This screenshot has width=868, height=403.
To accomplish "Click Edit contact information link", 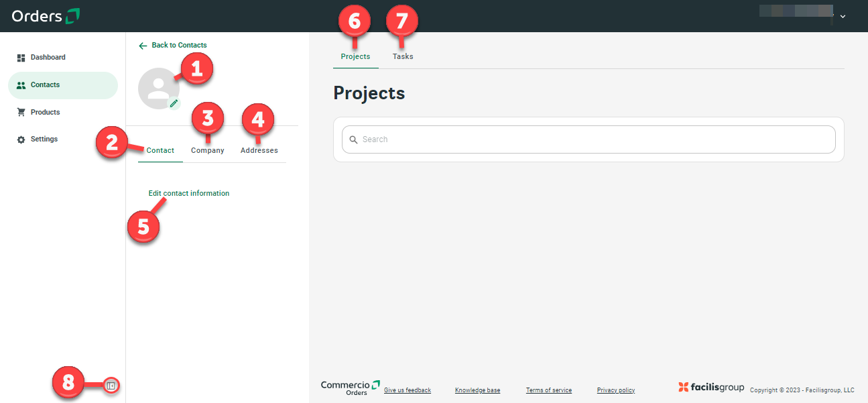I will 189,193.
